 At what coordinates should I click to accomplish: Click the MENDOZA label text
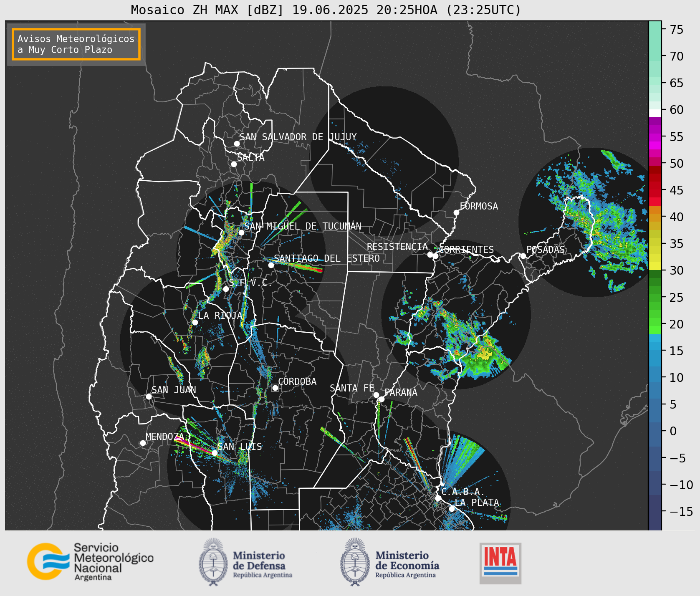click(x=165, y=437)
